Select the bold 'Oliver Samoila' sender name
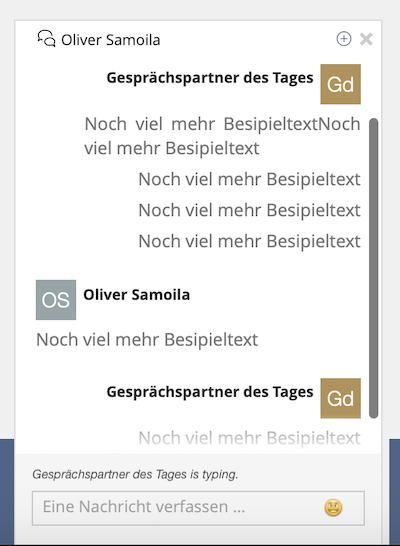The height and width of the screenshot is (546, 400). (136, 295)
